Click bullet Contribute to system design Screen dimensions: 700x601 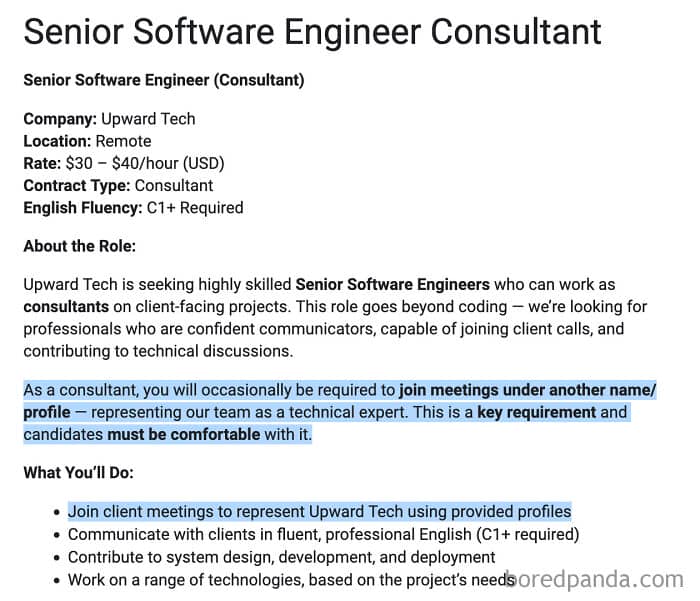click(282, 557)
